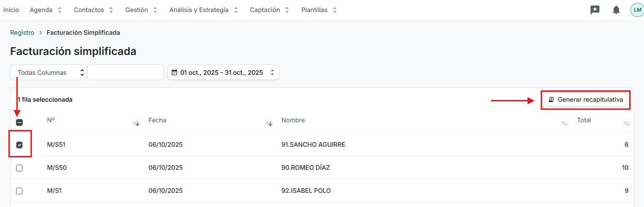The width and height of the screenshot is (644, 207).
Task: Follow the Registro breadcrumb link
Action: 22,33
